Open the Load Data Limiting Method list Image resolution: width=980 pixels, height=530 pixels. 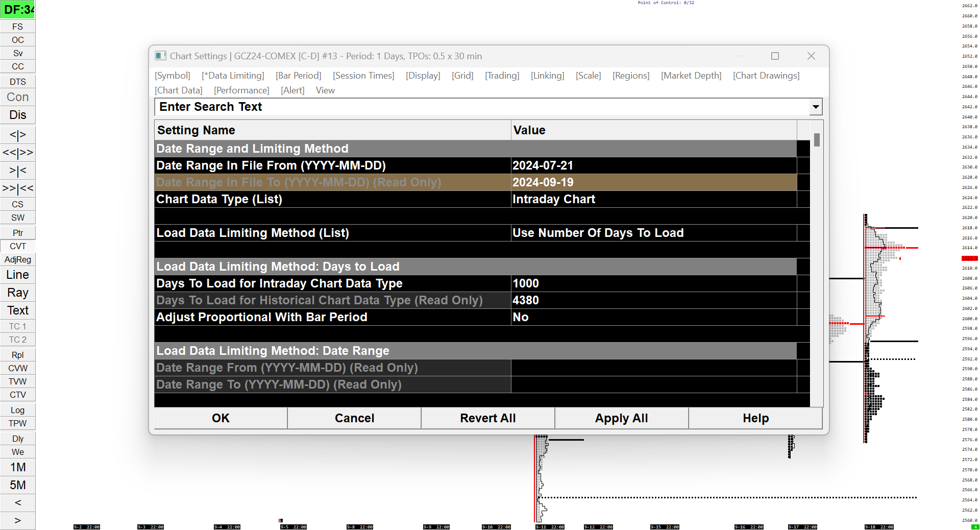tap(653, 233)
